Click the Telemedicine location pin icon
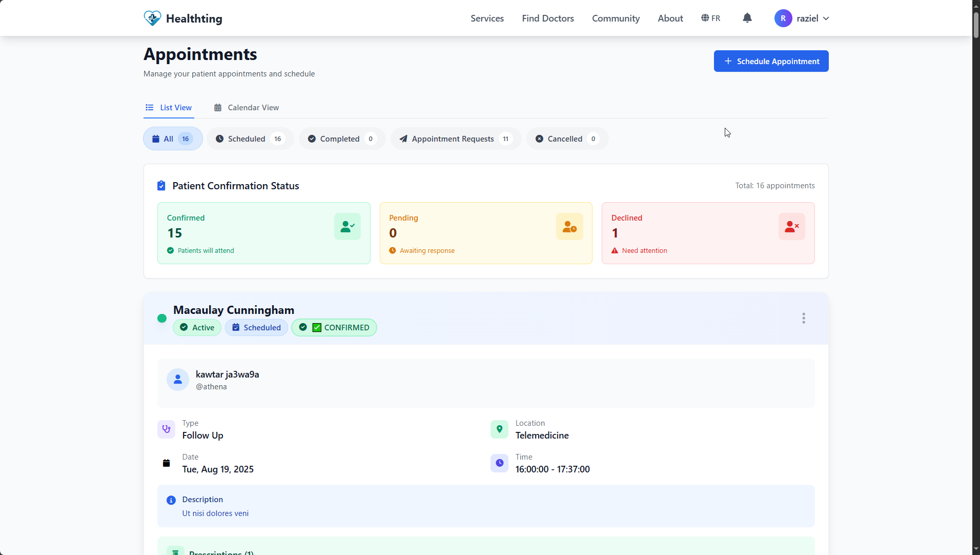The height and width of the screenshot is (555, 980). click(x=499, y=429)
